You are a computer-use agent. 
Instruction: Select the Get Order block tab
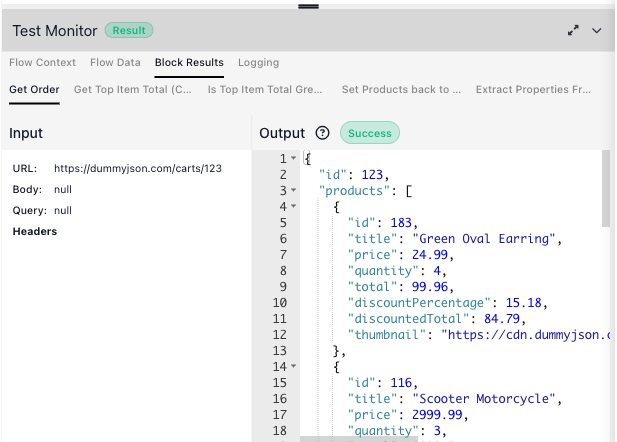click(x=34, y=89)
